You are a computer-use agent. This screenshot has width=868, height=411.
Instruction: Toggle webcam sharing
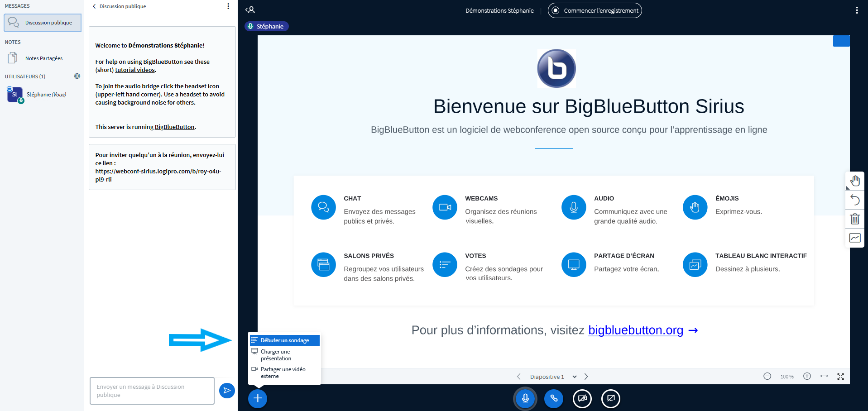pyautogui.click(x=582, y=398)
